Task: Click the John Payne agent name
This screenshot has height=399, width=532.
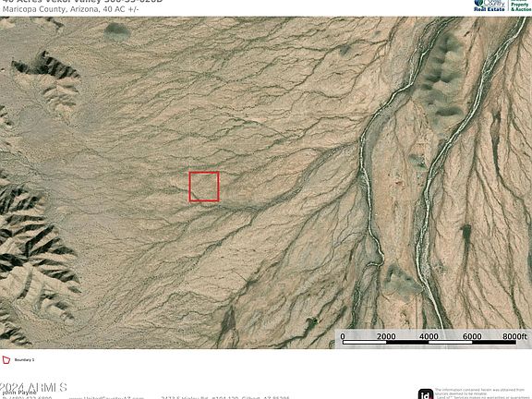Action: [19, 393]
